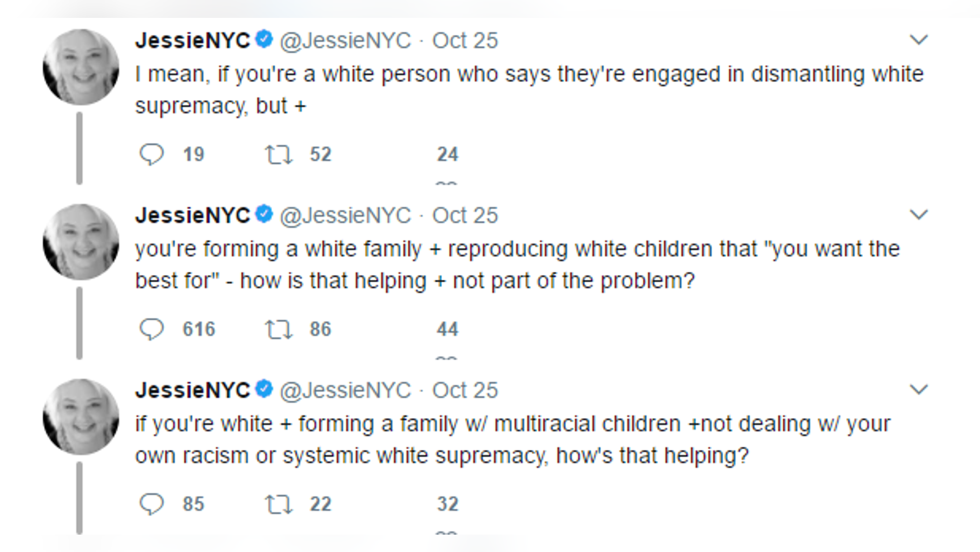Viewport: 980px width, 552px height.
Task: Open Oct 25 timestamp of first tweet
Action: click(x=465, y=41)
